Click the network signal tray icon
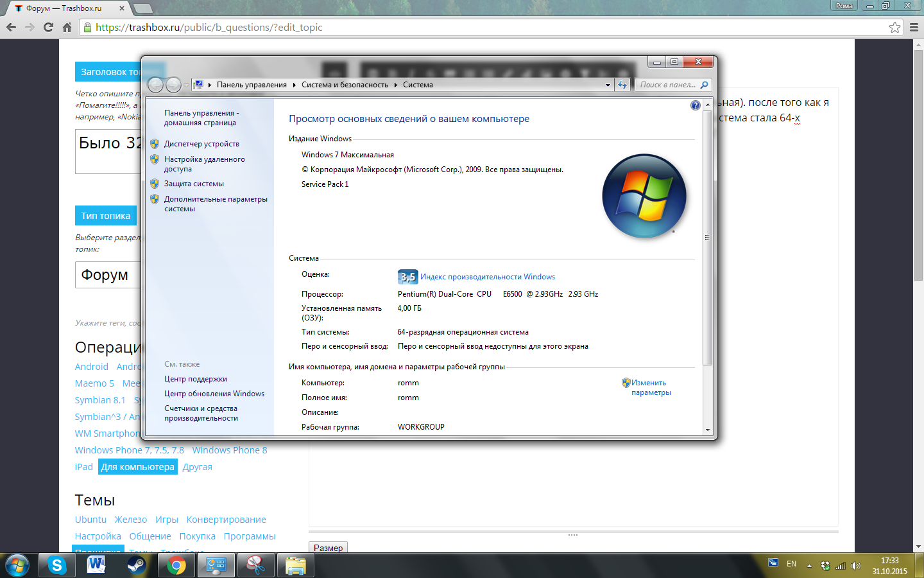924x578 pixels. [841, 566]
